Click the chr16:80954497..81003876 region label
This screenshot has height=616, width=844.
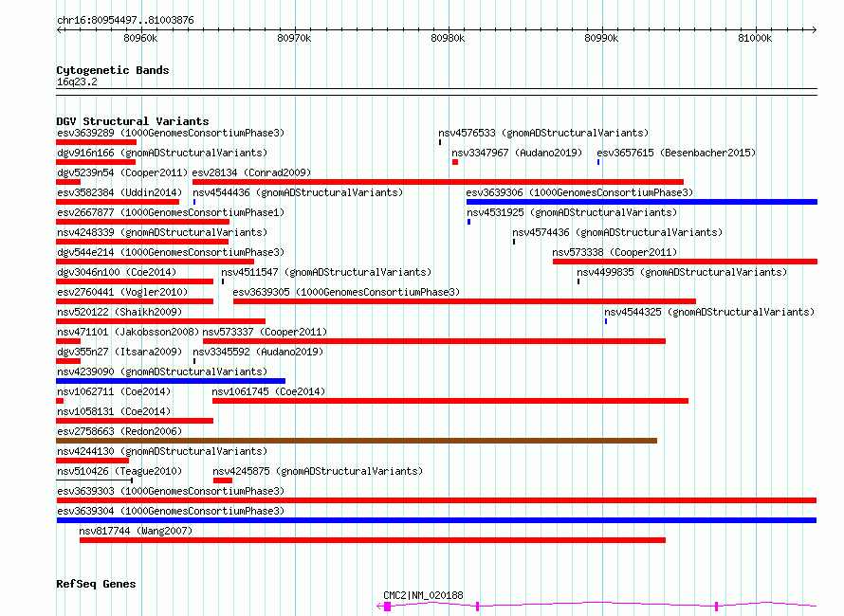(x=125, y=20)
